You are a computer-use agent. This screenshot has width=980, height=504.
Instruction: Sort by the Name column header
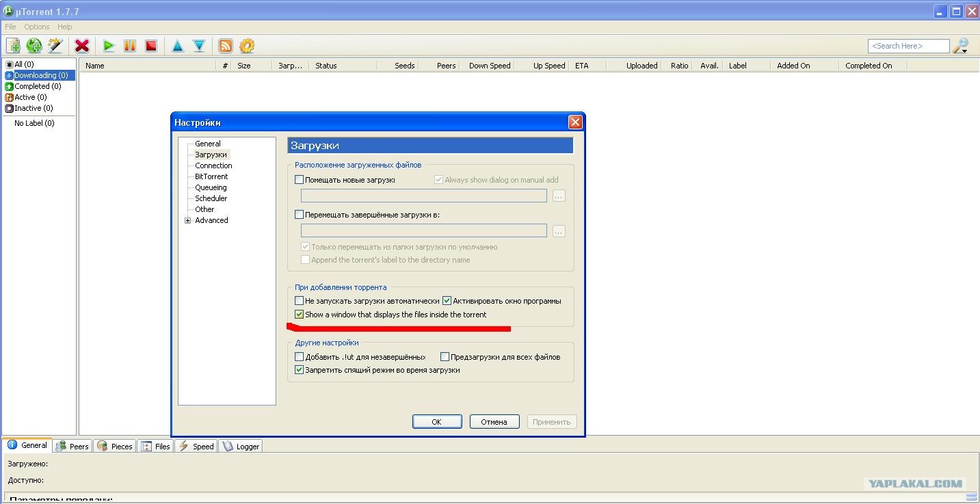(149, 66)
